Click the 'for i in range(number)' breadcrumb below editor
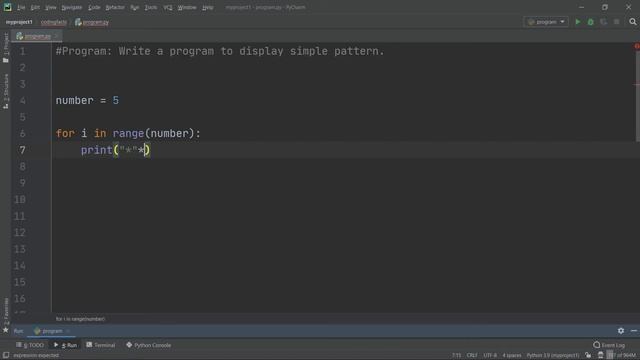 coord(80,319)
